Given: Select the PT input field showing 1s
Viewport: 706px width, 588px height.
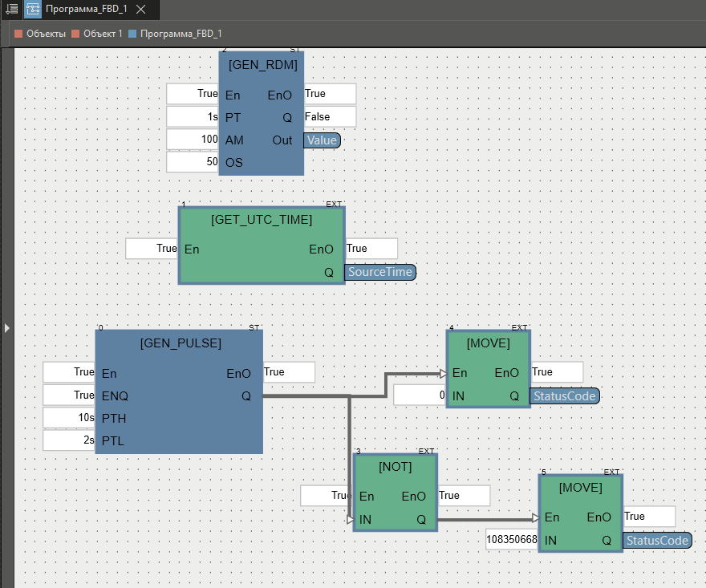Looking at the screenshot, I should click(x=193, y=117).
